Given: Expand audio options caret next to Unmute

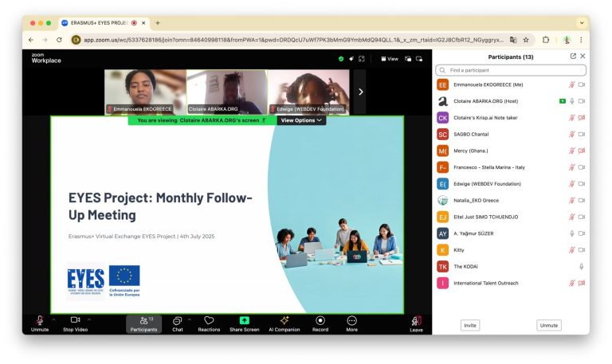Looking at the screenshot, I should coord(53,319).
